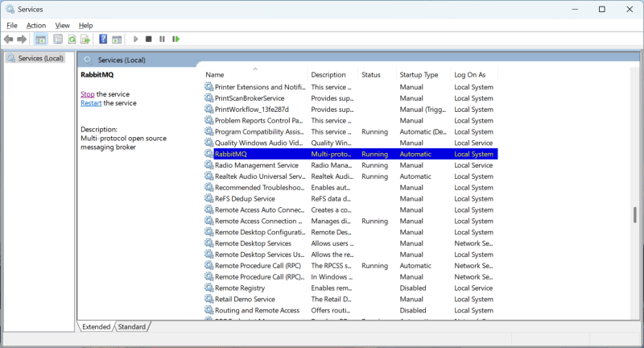644x348 pixels.
Task: Click the Restart Service icon
Action: point(175,39)
